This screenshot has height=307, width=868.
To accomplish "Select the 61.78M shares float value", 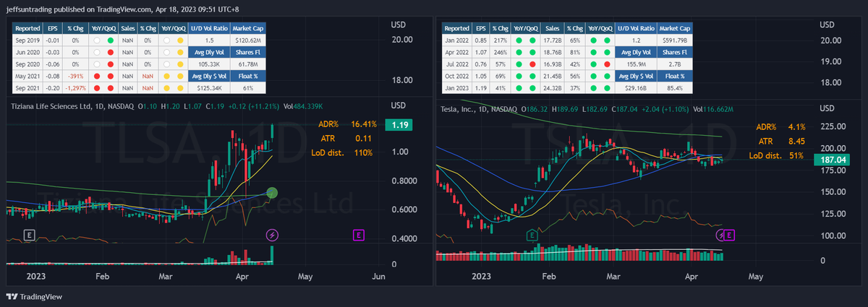I will (x=247, y=64).
